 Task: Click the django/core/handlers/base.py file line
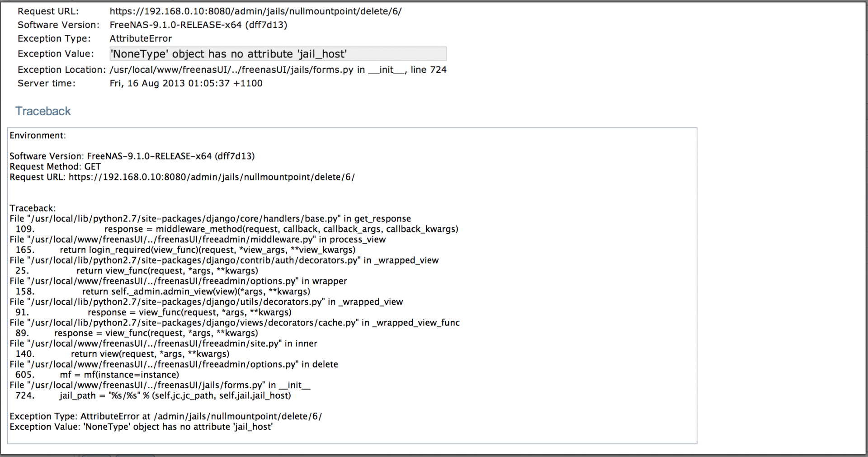tap(210, 219)
